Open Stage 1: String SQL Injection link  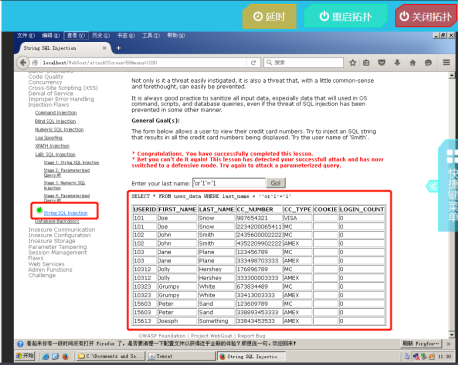(x=71, y=163)
